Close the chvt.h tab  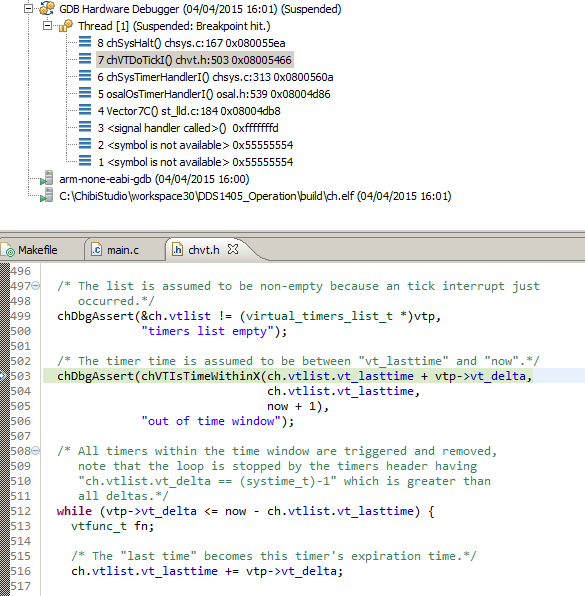click(233, 249)
